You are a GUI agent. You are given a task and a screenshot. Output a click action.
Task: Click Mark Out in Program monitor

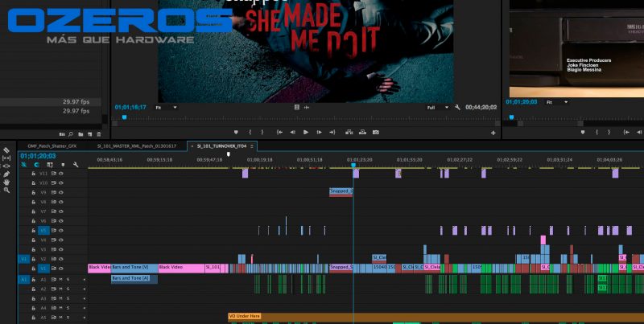click(262, 133)
